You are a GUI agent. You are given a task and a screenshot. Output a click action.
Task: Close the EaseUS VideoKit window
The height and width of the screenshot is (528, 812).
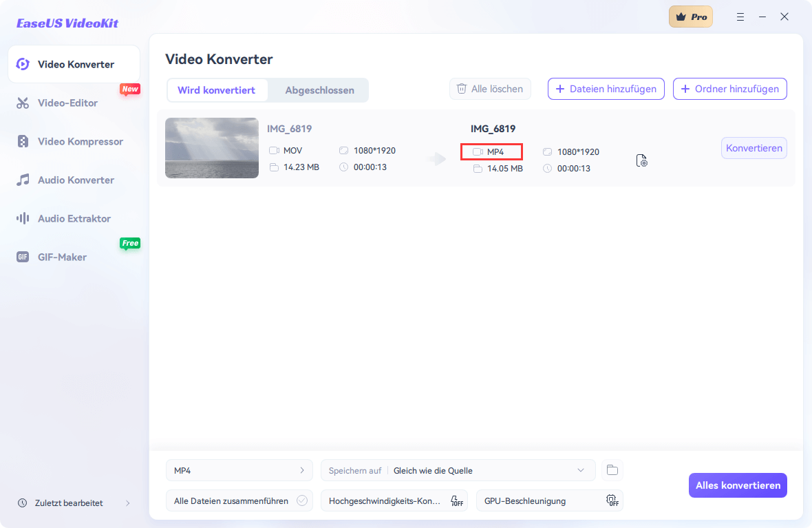(784, 17)
